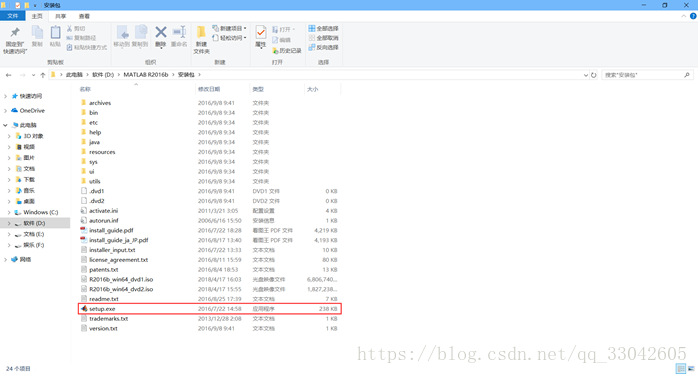Open address bar history dropdown arrow

(586, 75)
